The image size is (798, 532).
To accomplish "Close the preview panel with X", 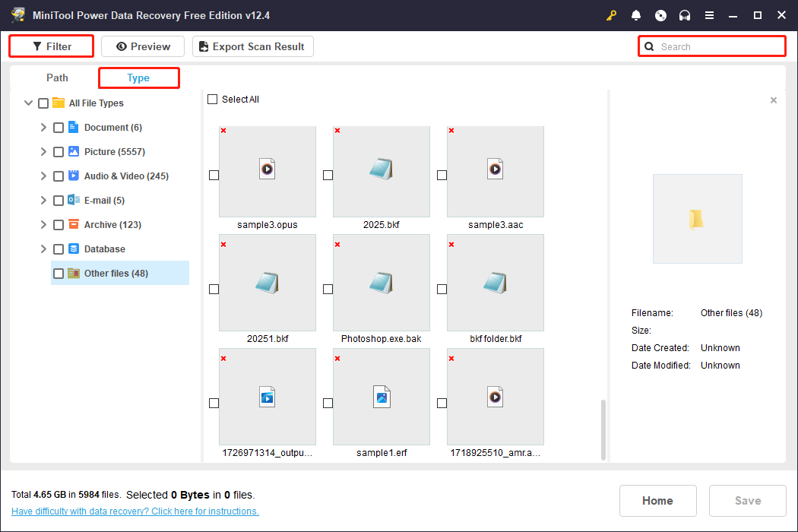I will click(774, 100).
